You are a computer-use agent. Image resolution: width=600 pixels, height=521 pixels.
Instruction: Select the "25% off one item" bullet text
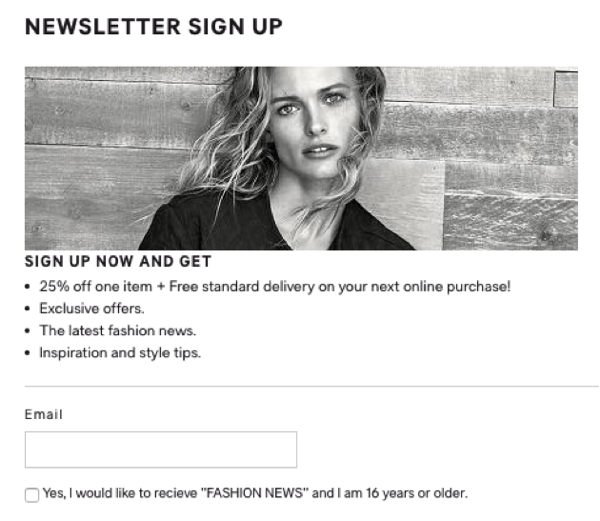click(x=96, y=286)
